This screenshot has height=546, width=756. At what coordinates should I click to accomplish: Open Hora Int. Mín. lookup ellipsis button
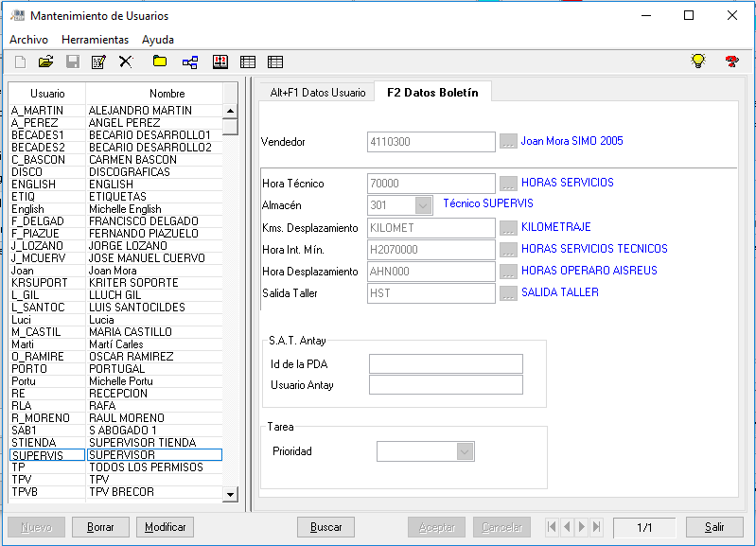point(508,250)
